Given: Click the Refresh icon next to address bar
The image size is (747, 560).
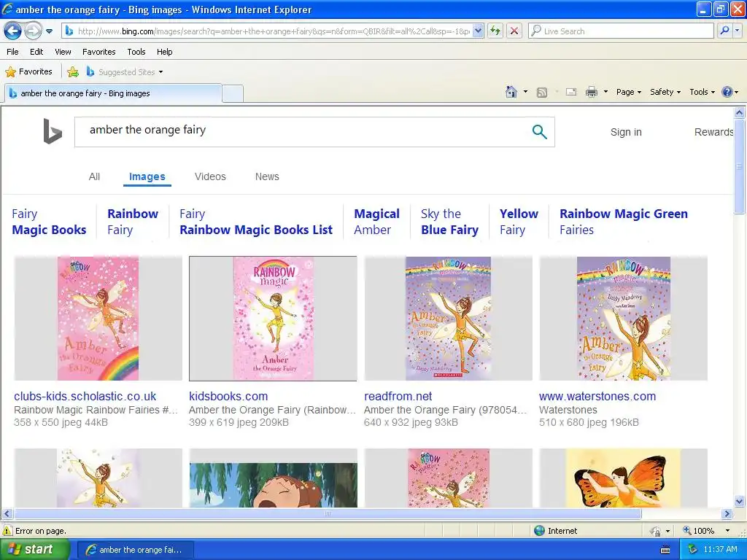Looking at the screenshot, I should [x=495, y=31].
